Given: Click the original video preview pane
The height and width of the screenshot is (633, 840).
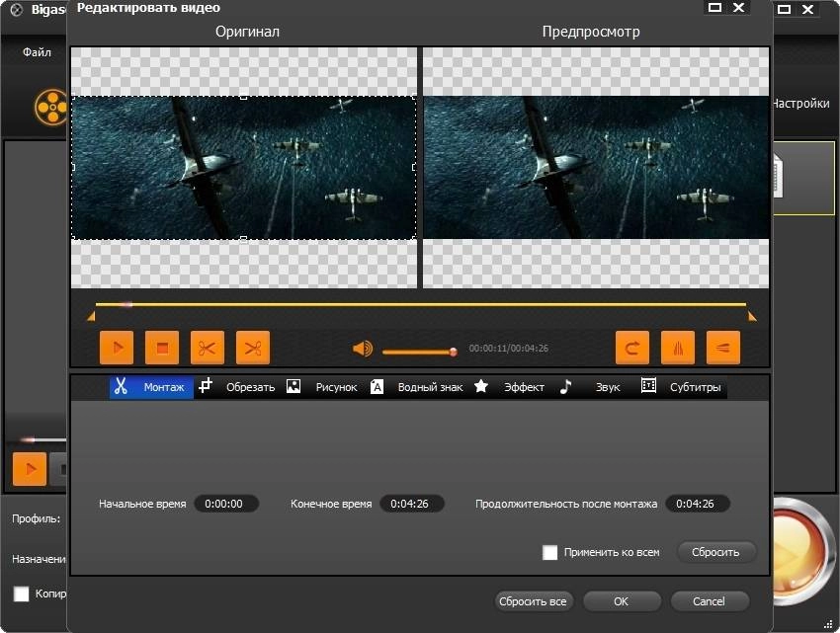Looking at the screenshot, I should click(244, 168).
